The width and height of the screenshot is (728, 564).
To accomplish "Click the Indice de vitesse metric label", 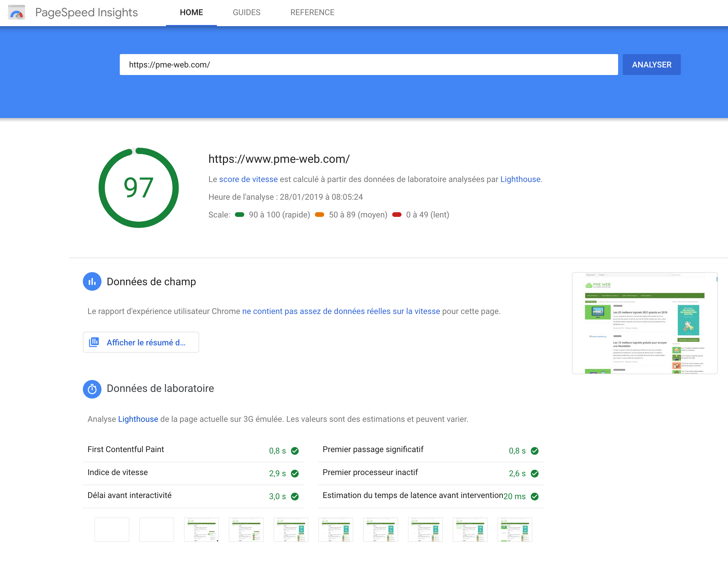I will (x=118, y=472).
